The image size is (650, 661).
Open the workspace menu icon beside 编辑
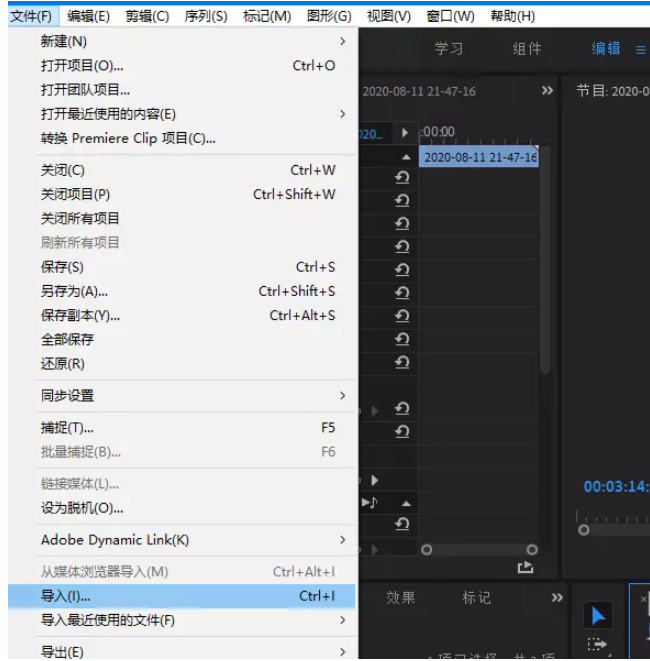click(641, 49)
